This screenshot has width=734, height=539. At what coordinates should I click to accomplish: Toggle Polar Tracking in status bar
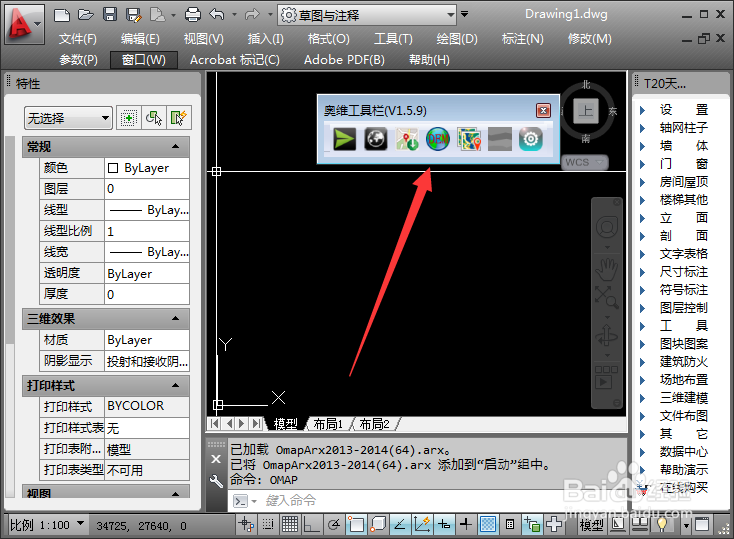(333, 524)
